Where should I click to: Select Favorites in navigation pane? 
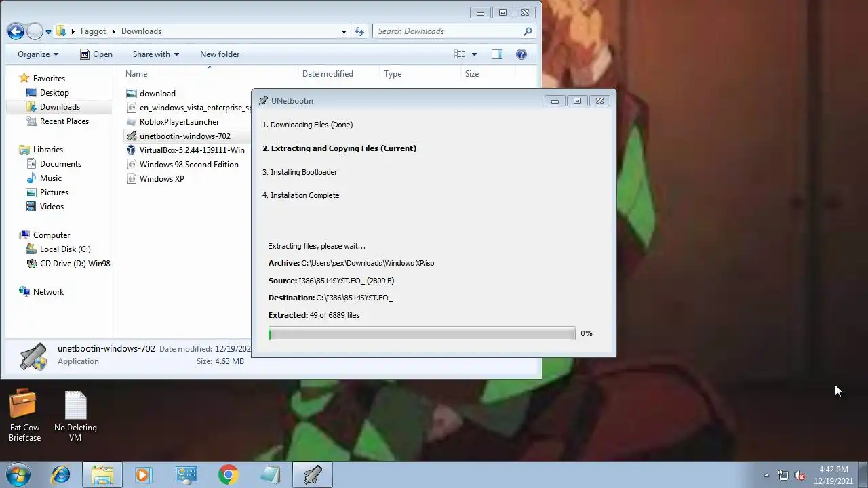[49, 79]
